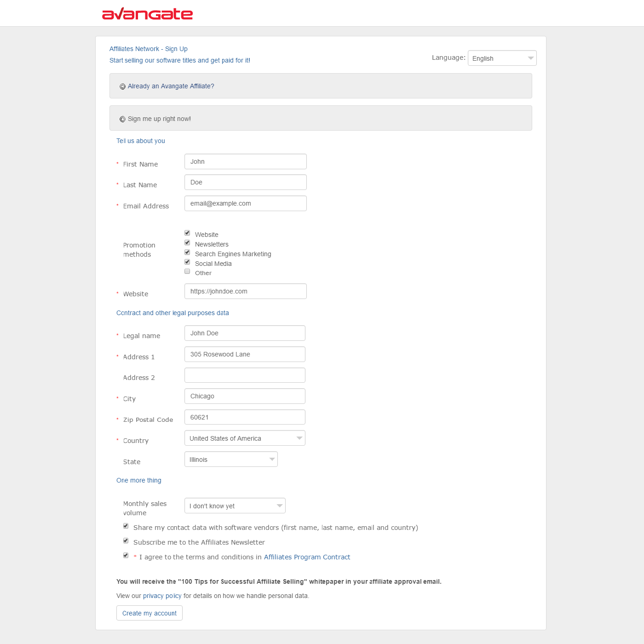Open the Country dropdown
Image resolution: width=644 pixels, height=644 pixels.
pos(245,438)
